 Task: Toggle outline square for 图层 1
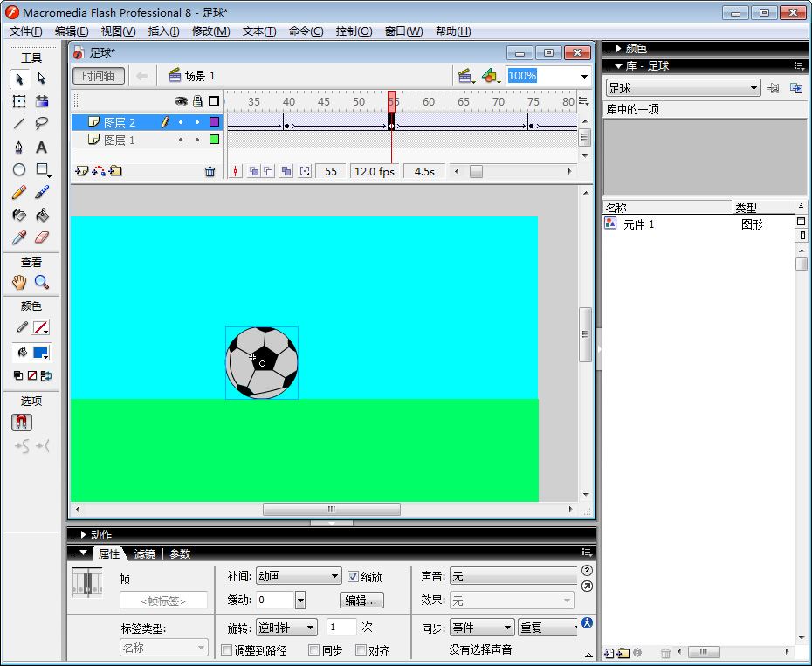214,140
